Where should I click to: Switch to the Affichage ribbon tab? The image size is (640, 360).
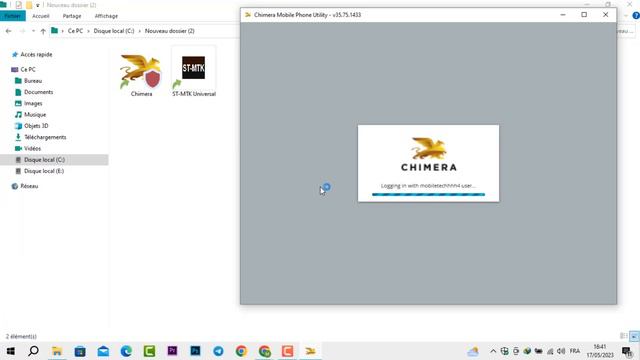[106, 16]
